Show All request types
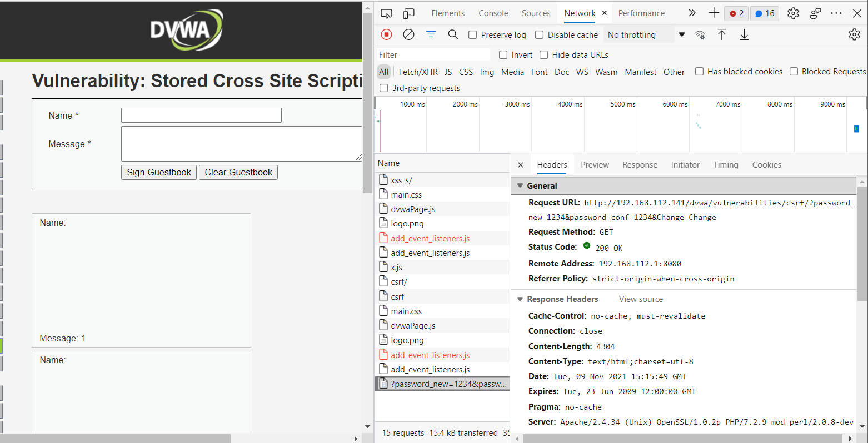868x443 pixels. point(383,72)
